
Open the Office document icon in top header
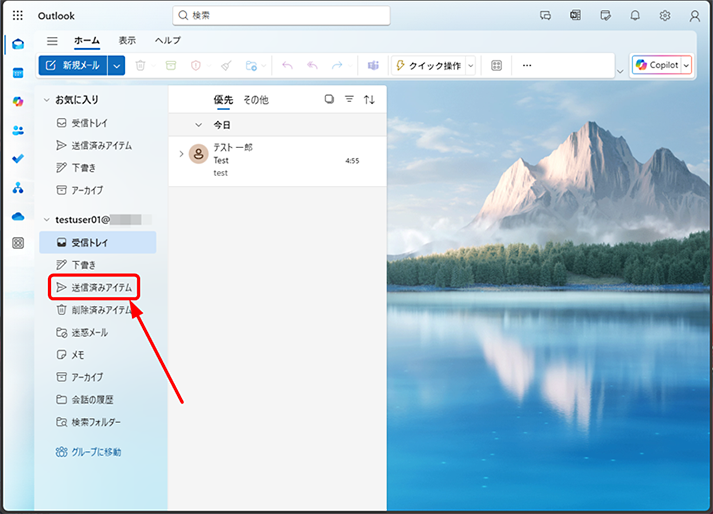pyautogui.click(x=575, y=16)
